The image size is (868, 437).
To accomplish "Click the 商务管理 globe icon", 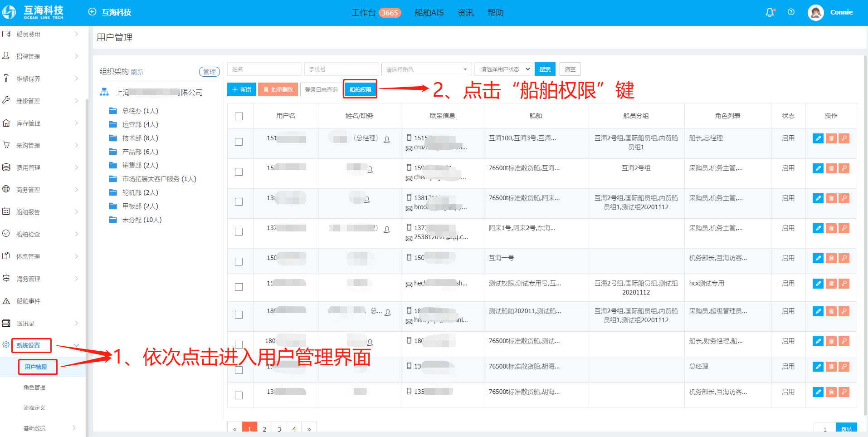I will [6, 189].
